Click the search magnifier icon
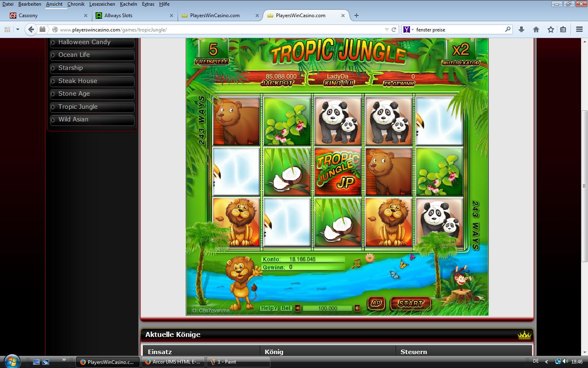The image size is (588, 368). click(508, 29)
